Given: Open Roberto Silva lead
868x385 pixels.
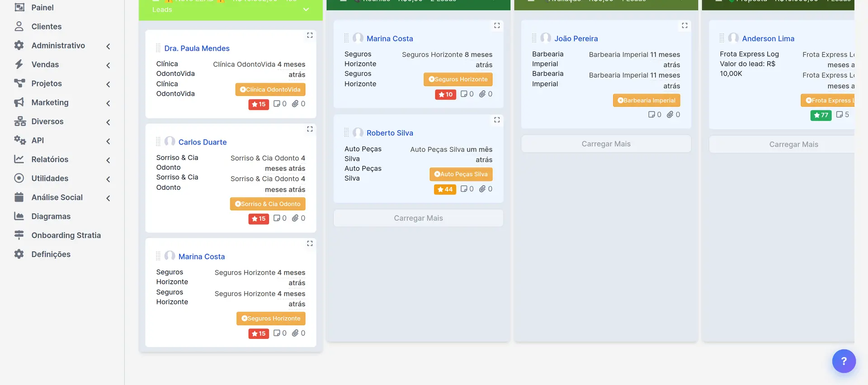Looking at the screenshot, I should click(x=390, y=133).
